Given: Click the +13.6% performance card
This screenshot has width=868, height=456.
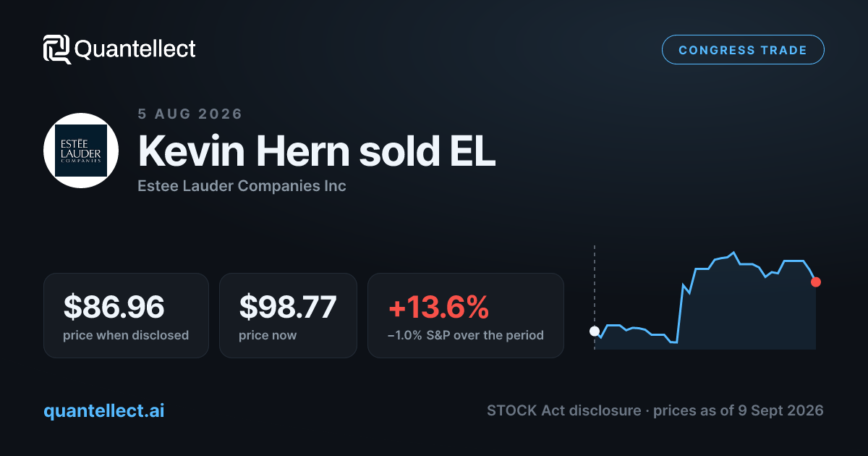Looking at the screenshot, I should 466,316.
